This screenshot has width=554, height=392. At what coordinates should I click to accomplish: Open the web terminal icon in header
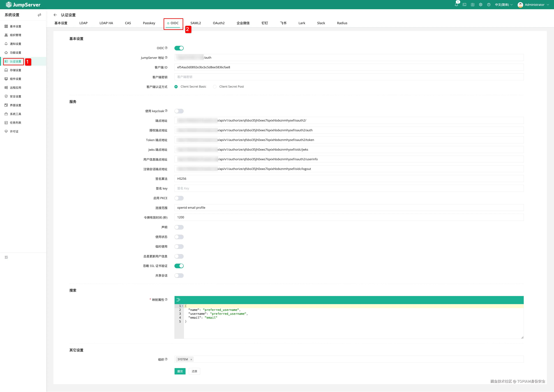(464, 5)
